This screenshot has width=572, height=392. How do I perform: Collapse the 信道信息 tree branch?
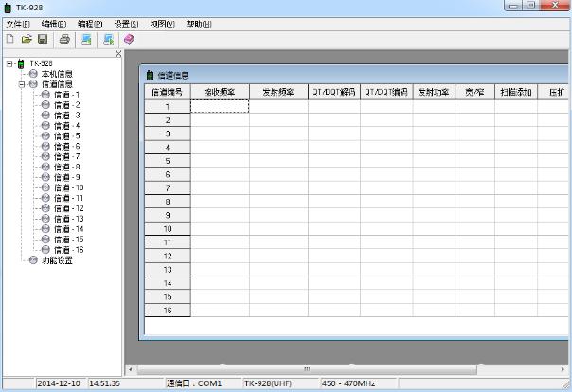click(21, 84)
